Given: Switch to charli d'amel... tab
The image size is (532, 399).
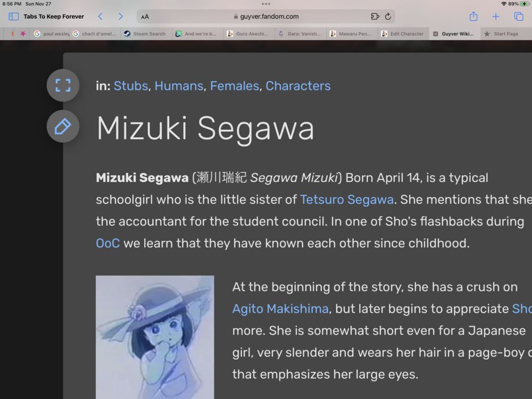Looking at the screenshot, I should coord(95,34).
